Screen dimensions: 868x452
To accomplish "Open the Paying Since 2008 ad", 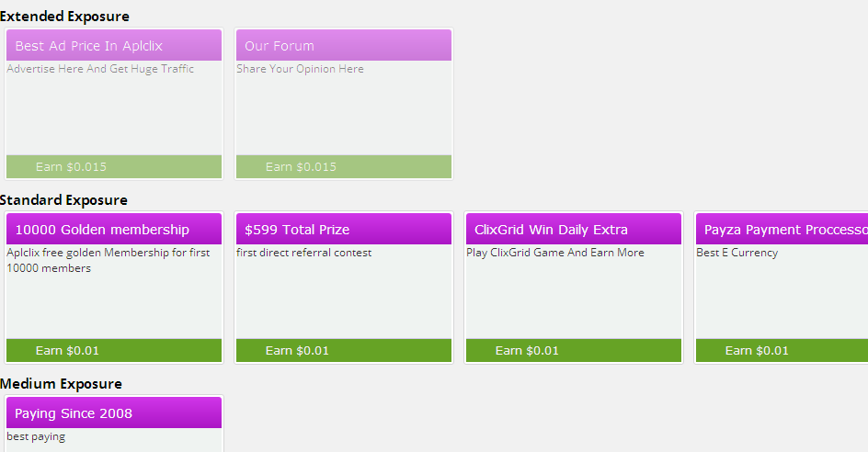I will coord(74,413).
